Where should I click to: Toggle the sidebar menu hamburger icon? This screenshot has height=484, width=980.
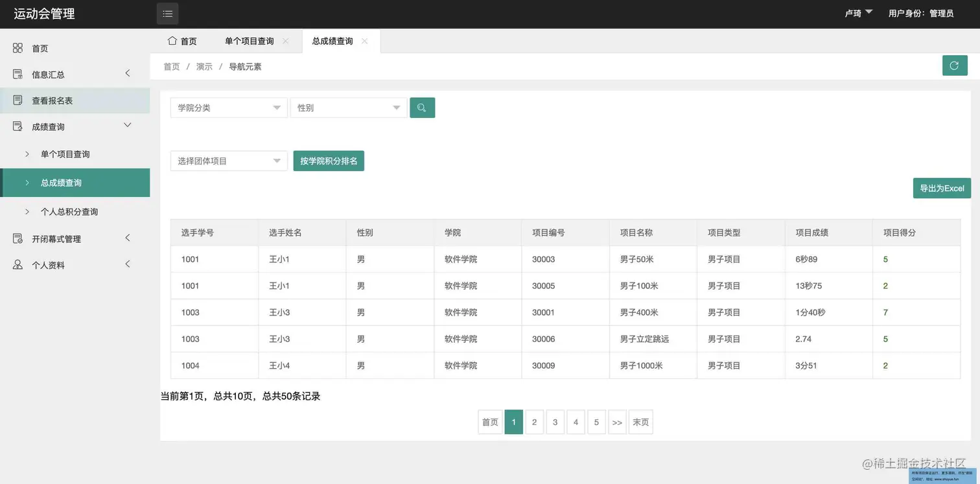(x=167, y=14)
